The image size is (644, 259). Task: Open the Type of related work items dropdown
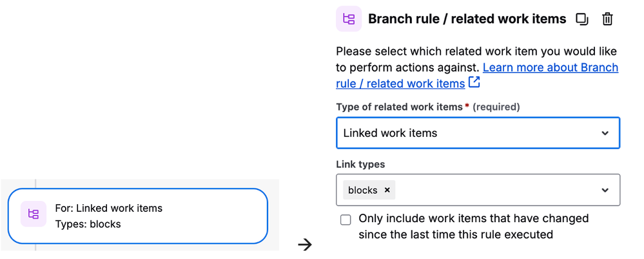pyautogui.click(x=478, y=133)
